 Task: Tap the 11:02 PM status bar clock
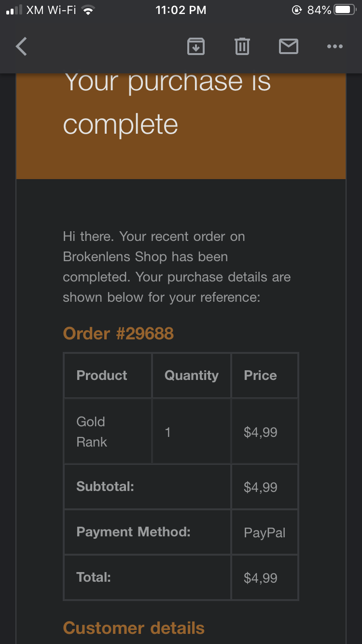point(181,10)
